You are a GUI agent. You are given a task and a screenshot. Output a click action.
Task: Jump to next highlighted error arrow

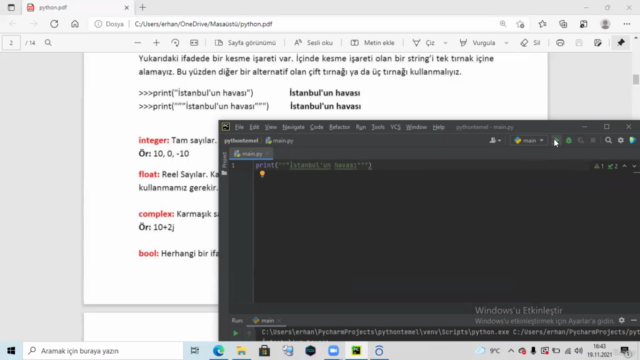point(634,166)
